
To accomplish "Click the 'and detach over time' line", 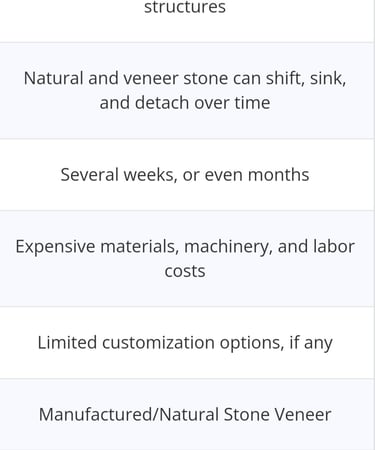I will [185, 103].
